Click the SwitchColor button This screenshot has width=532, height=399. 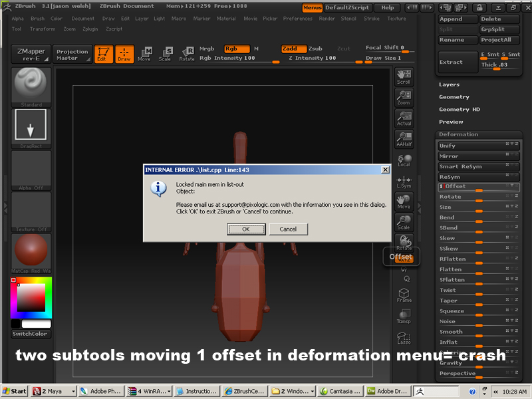[x=31, y=334]
